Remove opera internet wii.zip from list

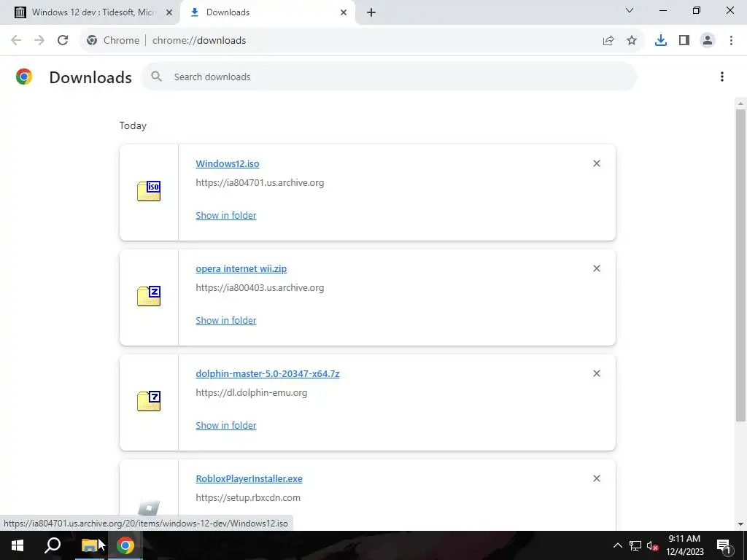(x=597, y=268)
